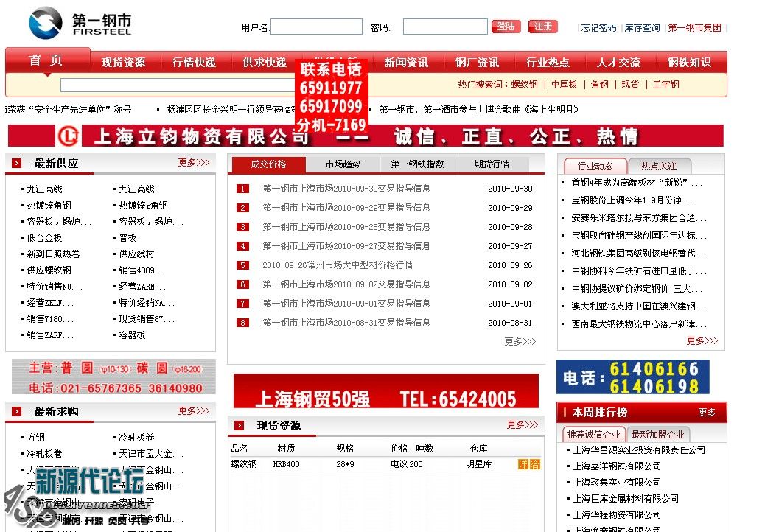
Task: Switch to the 热点关注 tab
Action: coord(659,167)
